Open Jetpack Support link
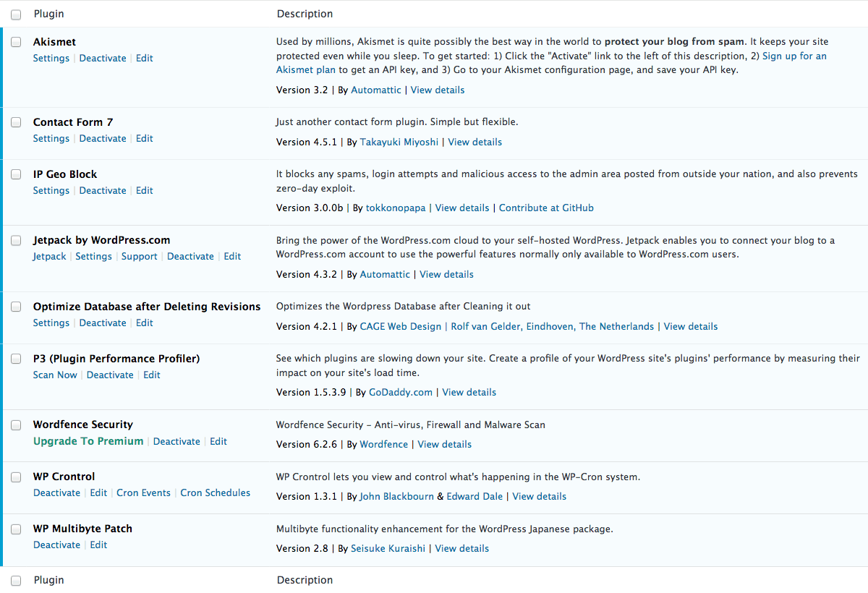 (140, 256)
